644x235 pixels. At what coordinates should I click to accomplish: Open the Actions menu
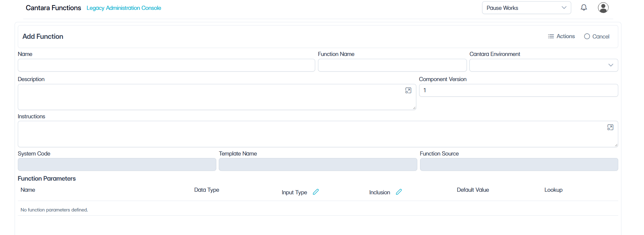pyautogui.click(x=561, y=36)
